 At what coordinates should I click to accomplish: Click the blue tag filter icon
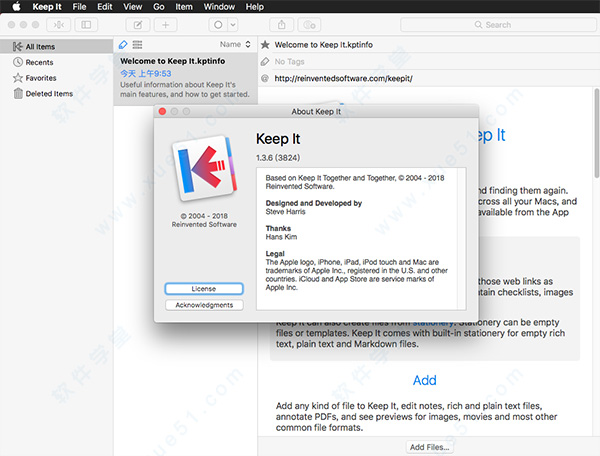[123, 45]
